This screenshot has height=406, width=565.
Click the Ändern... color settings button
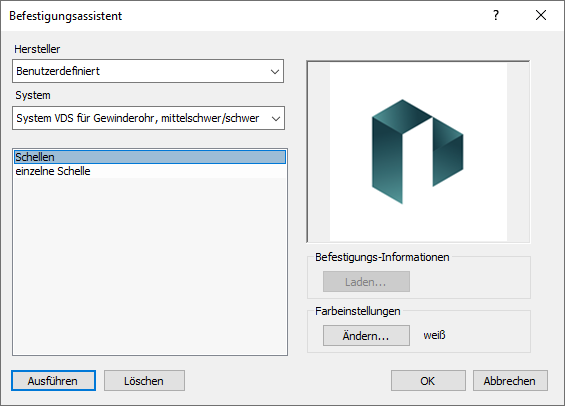[366, 335]
